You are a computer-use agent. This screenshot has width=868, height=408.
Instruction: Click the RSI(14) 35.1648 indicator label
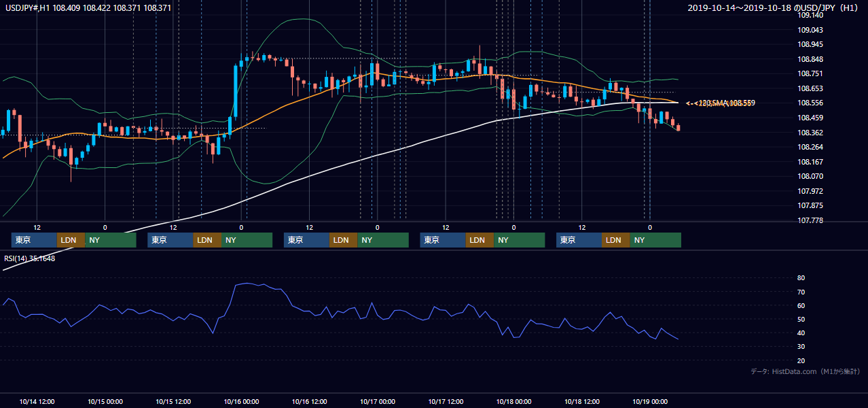[x=30, y=258]
